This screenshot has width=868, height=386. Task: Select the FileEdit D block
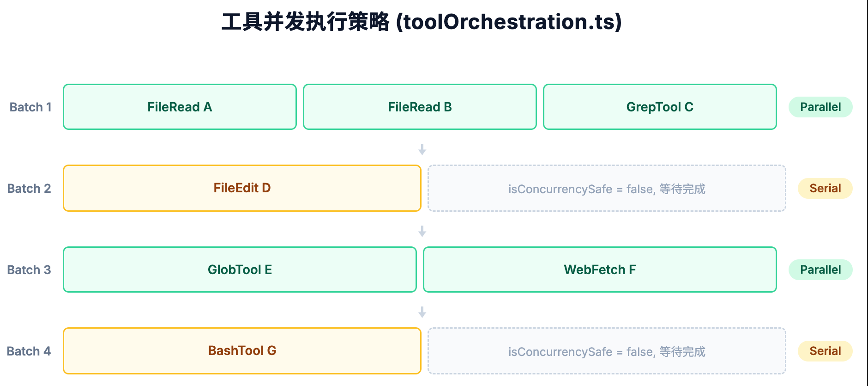pos(242,188)
